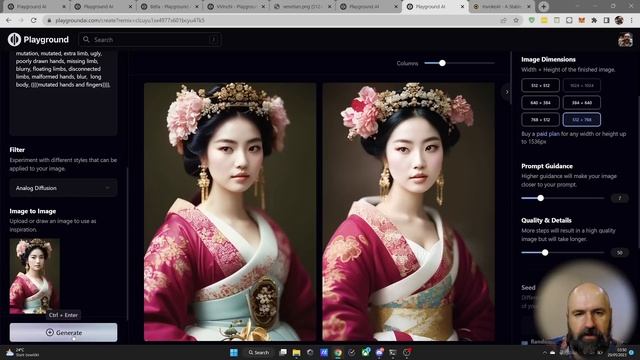
Task: Click the negative prompt text area
Action: tap(63, 93)
